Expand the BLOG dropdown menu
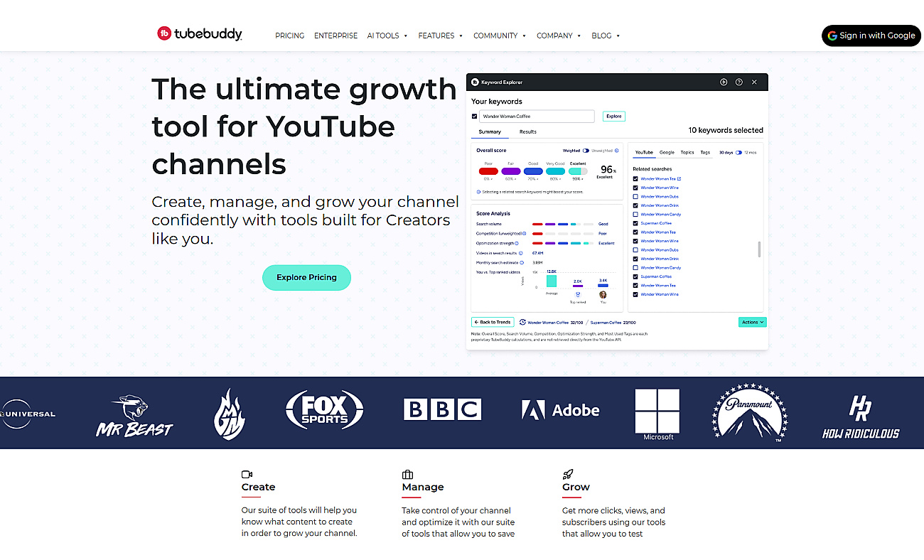The image size is (924, 560). [x=606, y=36]
